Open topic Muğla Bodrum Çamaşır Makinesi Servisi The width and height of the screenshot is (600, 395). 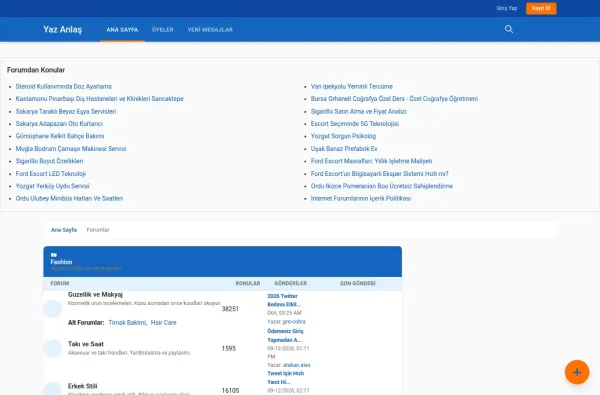tap(71, 149)
